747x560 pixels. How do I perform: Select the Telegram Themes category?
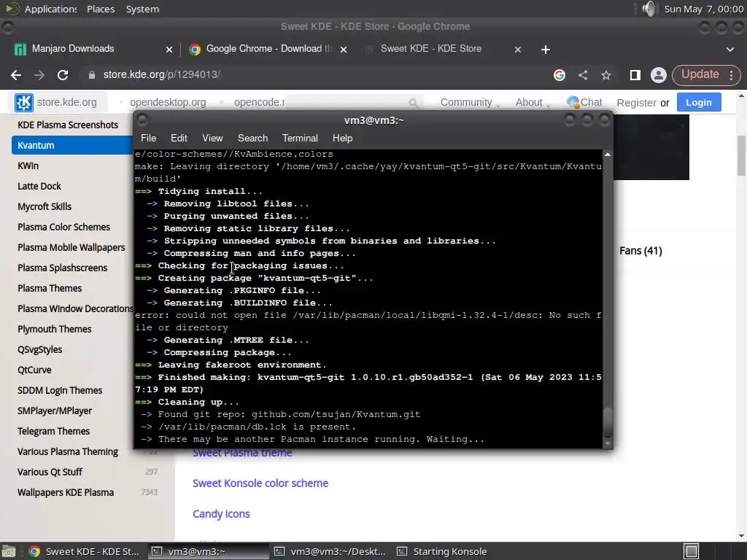53,432
